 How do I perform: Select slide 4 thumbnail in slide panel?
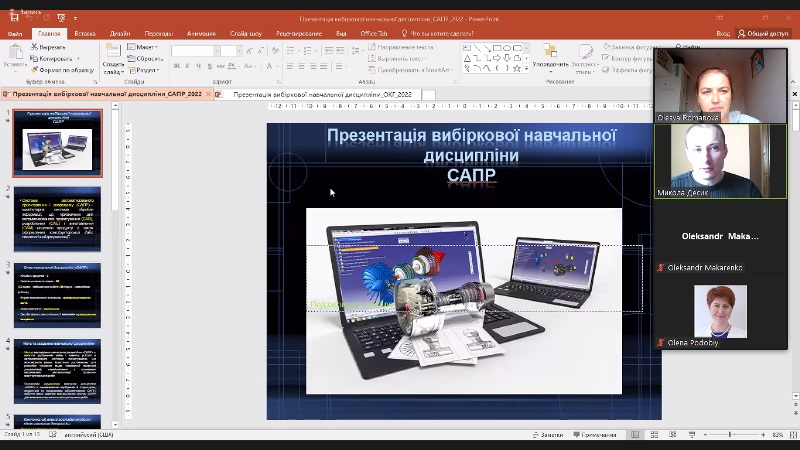[57, 371]
